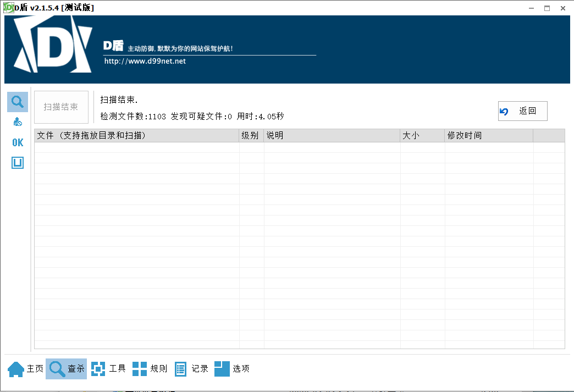The height and width of the screenshot is (392, 574).
Task: Go to 主页 home tab
Action: 26,368
